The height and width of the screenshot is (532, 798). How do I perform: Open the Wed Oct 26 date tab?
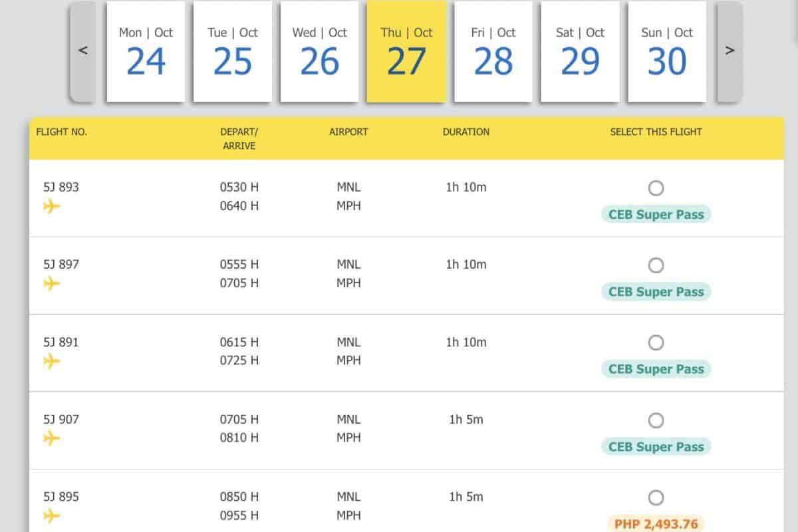click(x=320, y=52)
